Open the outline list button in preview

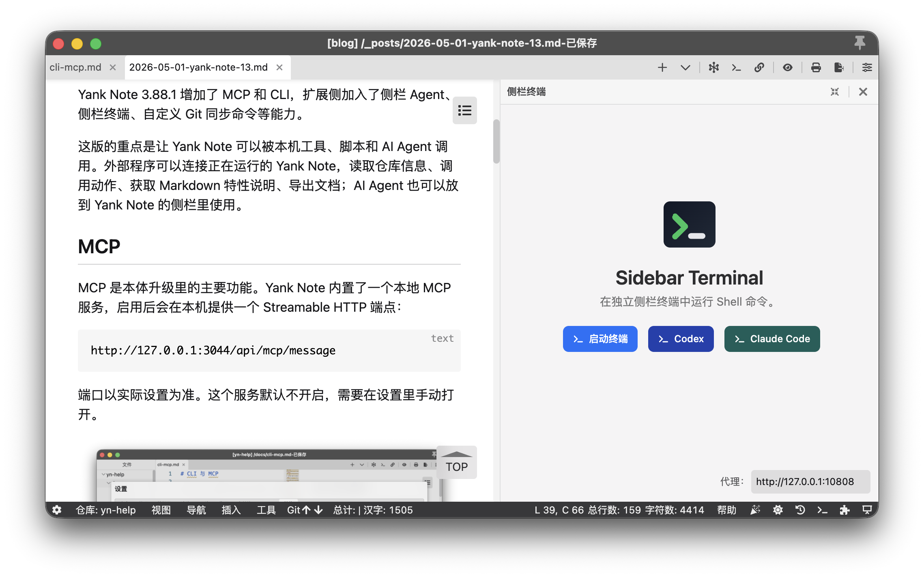click(x=464, y=110)
